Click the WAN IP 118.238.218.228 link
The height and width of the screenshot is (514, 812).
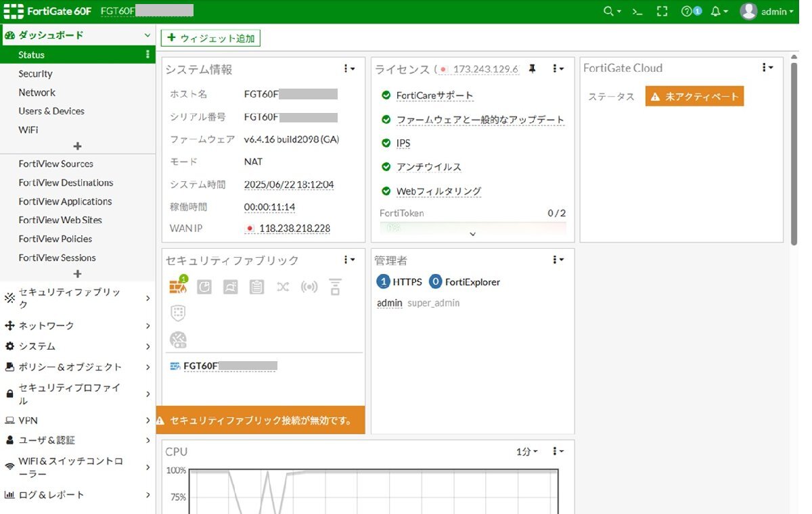[x=294, y=229]
